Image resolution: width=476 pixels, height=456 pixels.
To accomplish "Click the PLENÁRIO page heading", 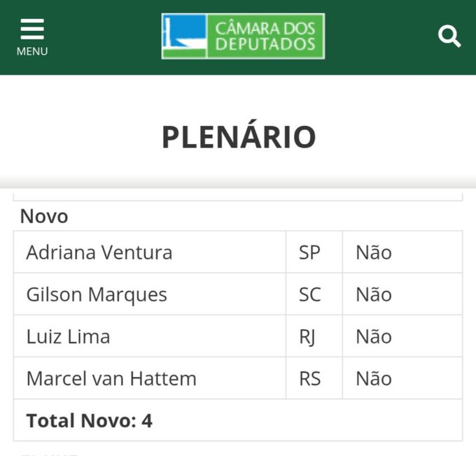I will pyautogui.click(x=239, y=137).
